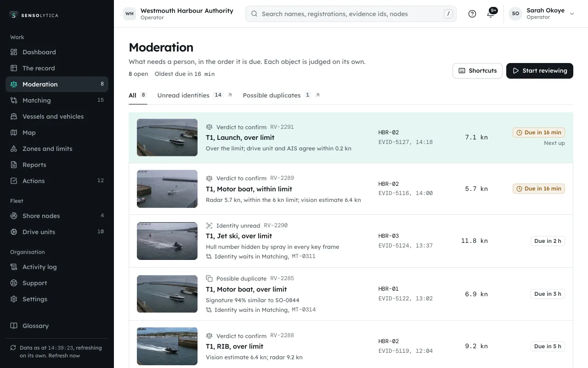Viewport: 588px width, 368px height.
Task: Open Zones and limits sidebar icon
Action: (14, 149)
